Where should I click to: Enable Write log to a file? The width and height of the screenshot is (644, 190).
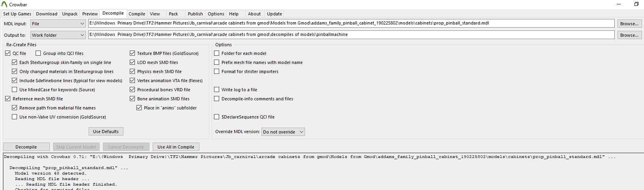217,90
